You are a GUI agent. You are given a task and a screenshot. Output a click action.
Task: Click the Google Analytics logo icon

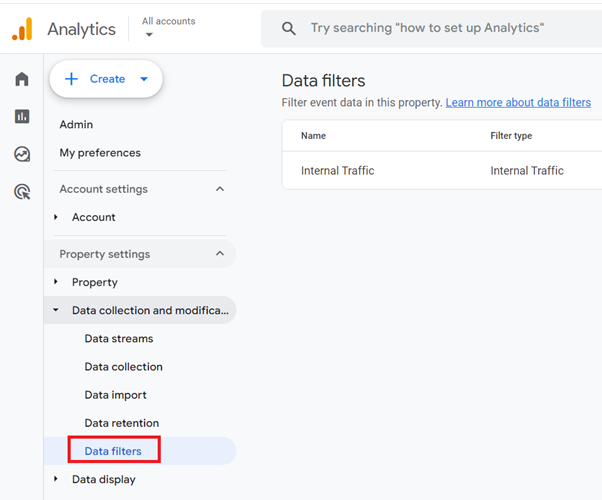point(22,29)
